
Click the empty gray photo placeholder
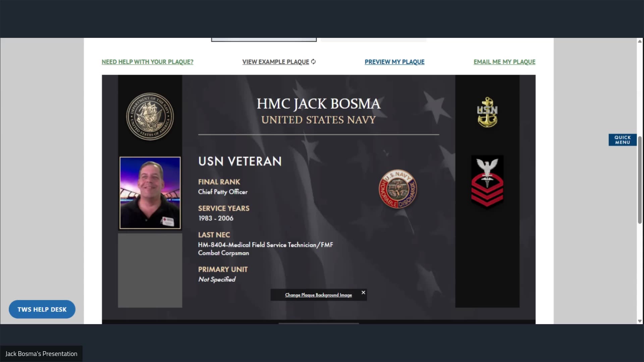(x=150, y=270)
